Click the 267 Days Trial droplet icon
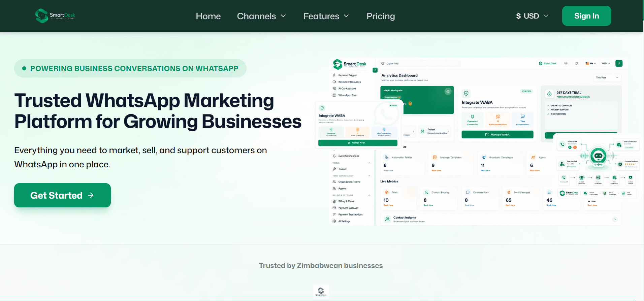Image resolution: width=644 pixels, height=301 pixels. pos(549,94)
